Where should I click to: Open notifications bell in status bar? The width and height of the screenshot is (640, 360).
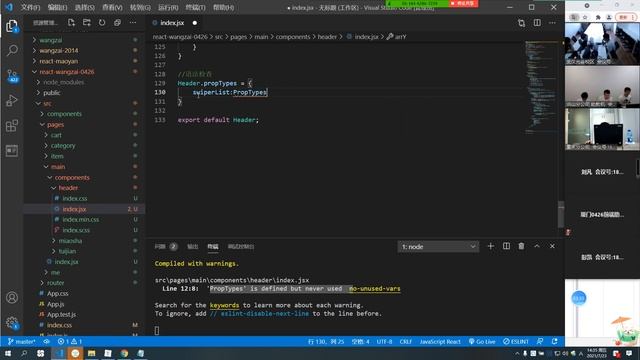click(x=555, y=341)
